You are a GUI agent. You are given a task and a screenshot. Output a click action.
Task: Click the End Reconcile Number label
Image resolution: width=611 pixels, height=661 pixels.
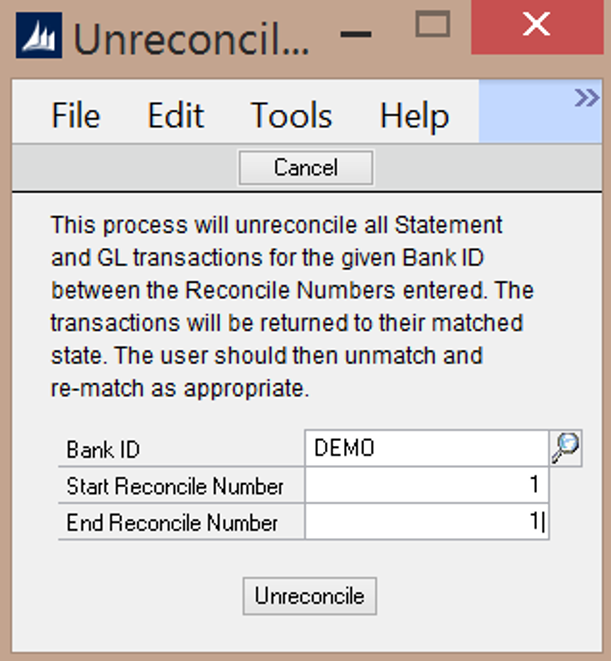pos(172,523)
